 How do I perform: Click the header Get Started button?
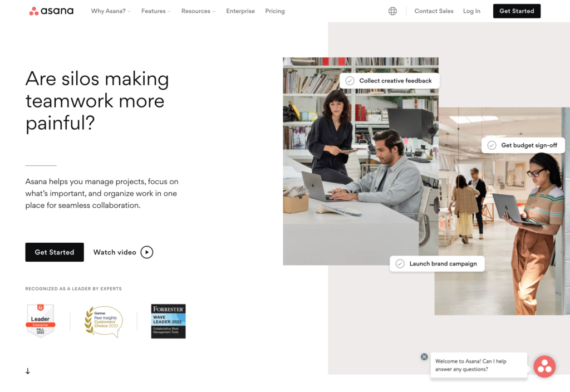(x=517, y=11)
